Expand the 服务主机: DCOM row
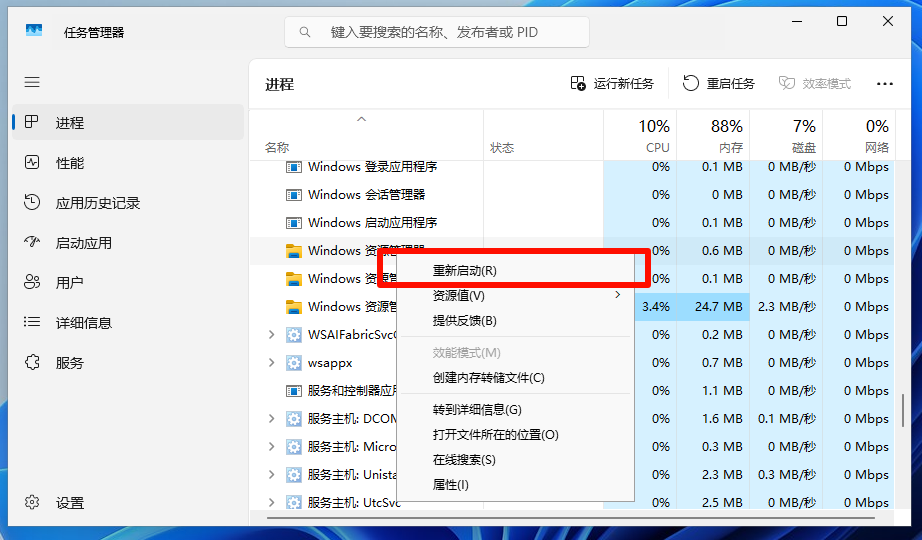Viewport: 922px width, 540px height. [x=271, y=418]
